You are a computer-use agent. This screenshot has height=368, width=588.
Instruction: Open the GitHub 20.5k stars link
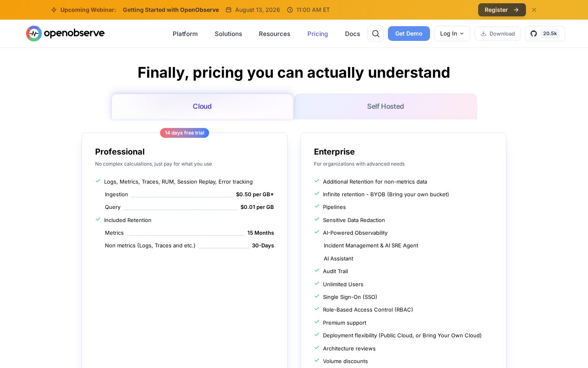click(x=545, y=34)
